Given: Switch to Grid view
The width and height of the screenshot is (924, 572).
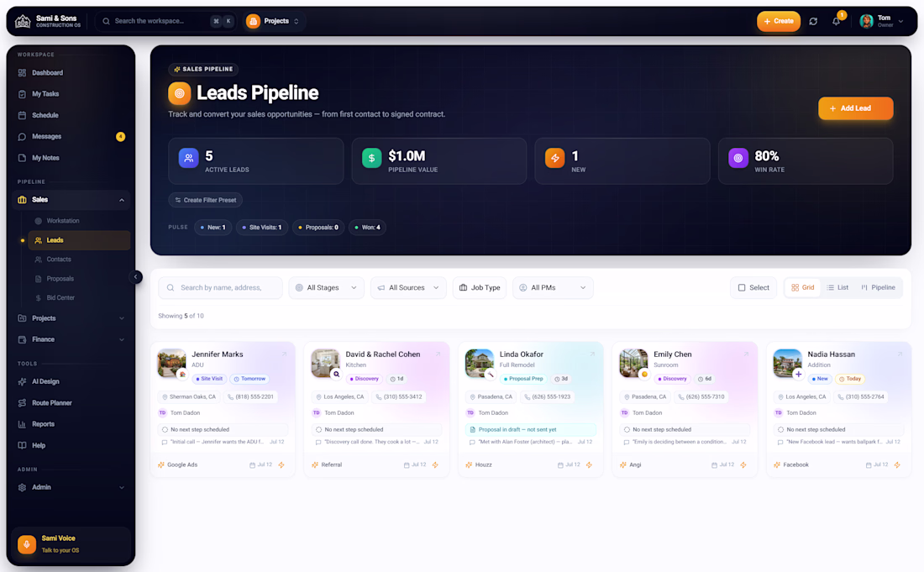Looking at the screenshot, I should [x=802, y=287].
